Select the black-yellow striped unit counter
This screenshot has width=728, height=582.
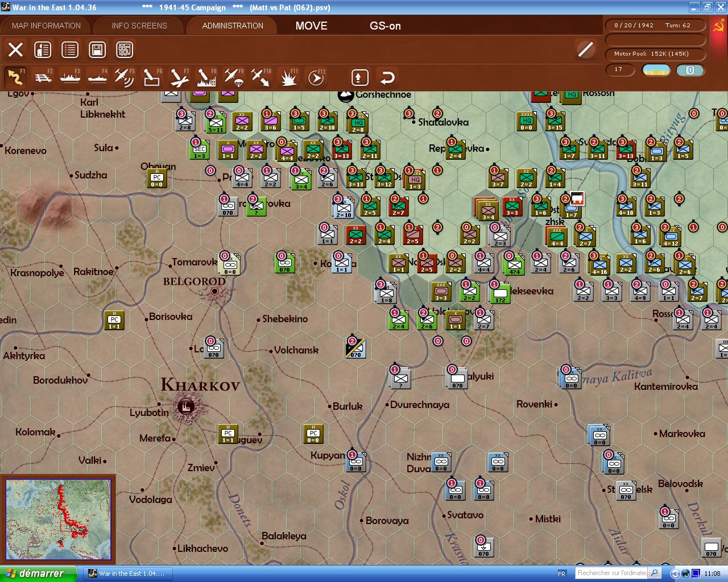pos(355,348)
